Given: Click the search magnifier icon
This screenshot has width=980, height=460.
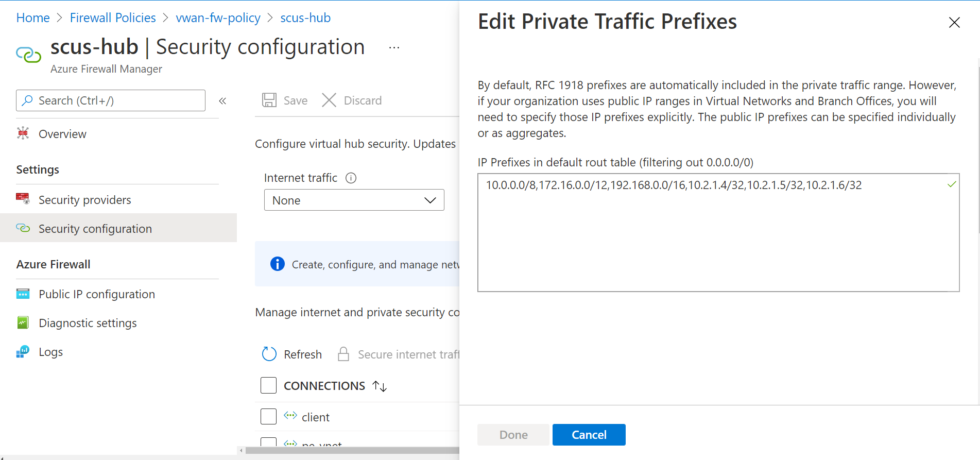Looking at the screenshot, I should coord(28,100).
